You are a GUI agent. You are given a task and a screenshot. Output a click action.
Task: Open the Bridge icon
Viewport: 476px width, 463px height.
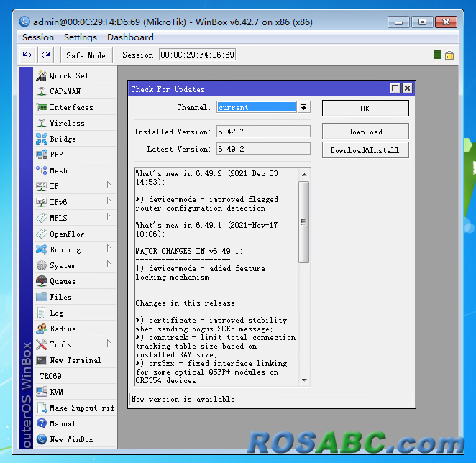pyautogui.click(x=42, y=139)
